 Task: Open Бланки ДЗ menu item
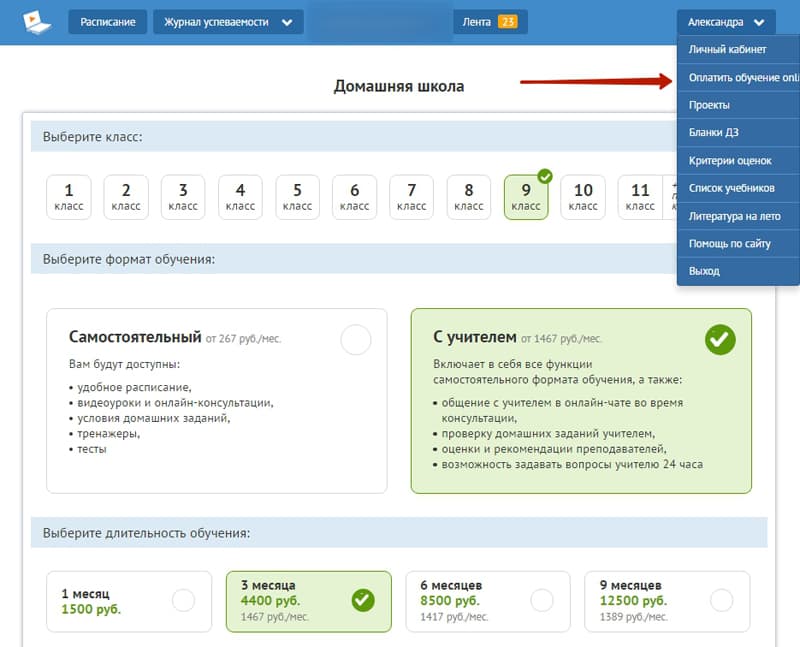coord(738,133)
